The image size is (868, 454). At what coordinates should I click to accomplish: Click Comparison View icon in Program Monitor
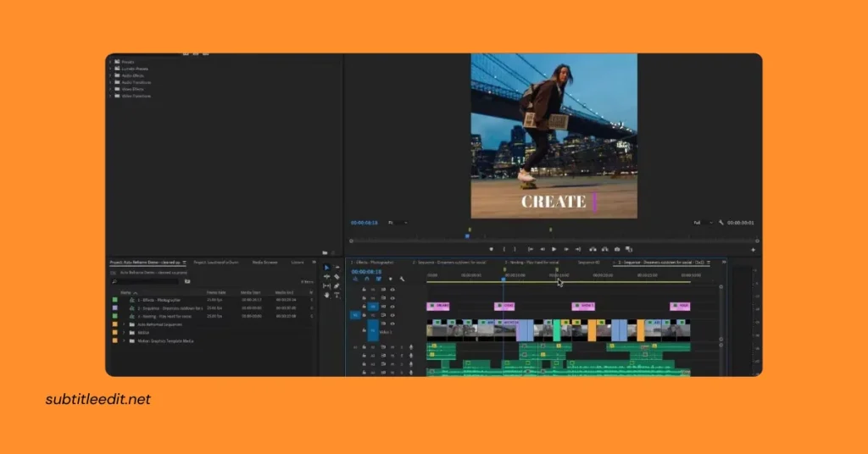629,249
